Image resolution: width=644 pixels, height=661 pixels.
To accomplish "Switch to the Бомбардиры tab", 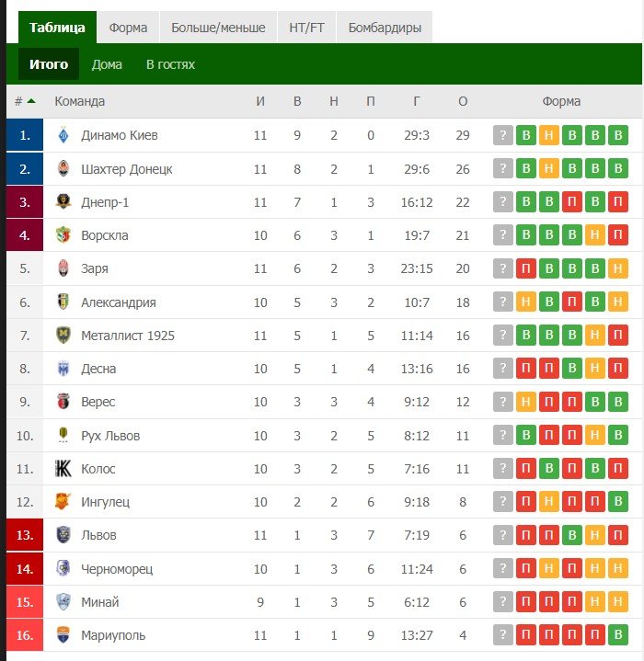I will (x=385, y=28).
